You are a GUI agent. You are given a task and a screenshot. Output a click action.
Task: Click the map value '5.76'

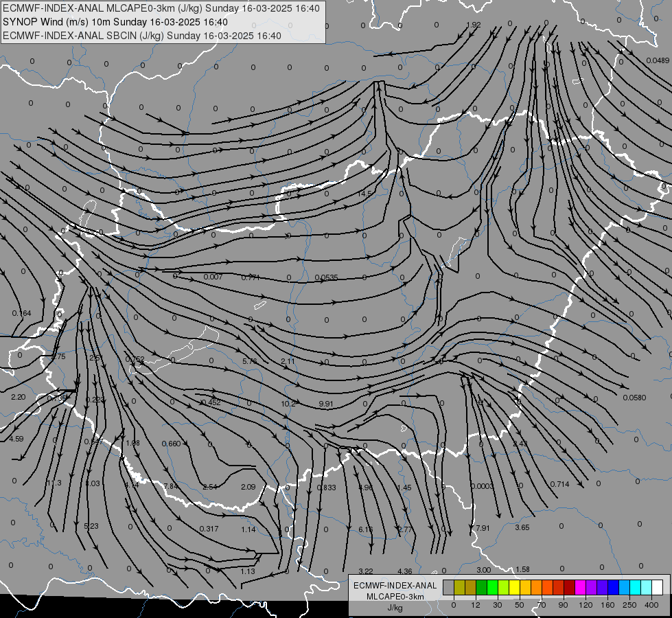point(250,361)
